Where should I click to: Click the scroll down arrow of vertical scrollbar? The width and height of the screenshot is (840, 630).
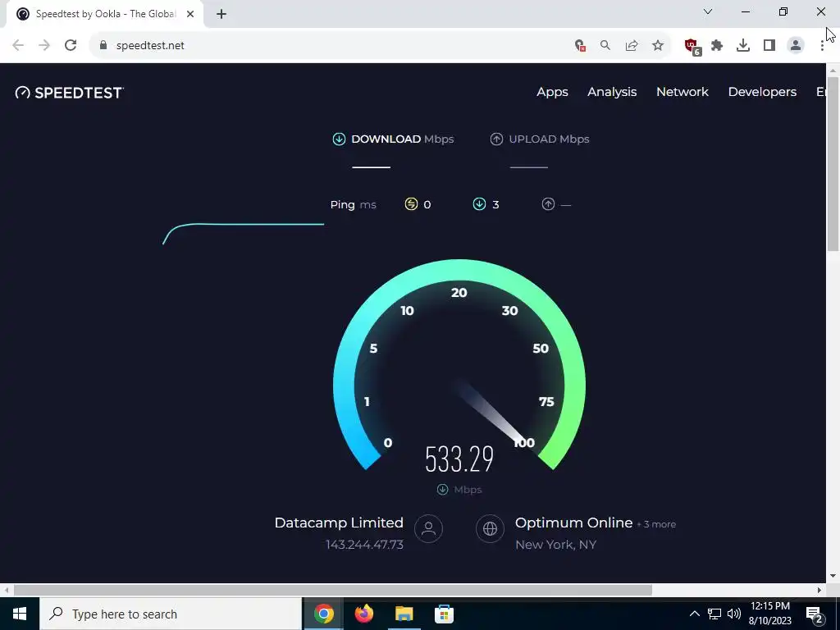[x=833, y=576]
